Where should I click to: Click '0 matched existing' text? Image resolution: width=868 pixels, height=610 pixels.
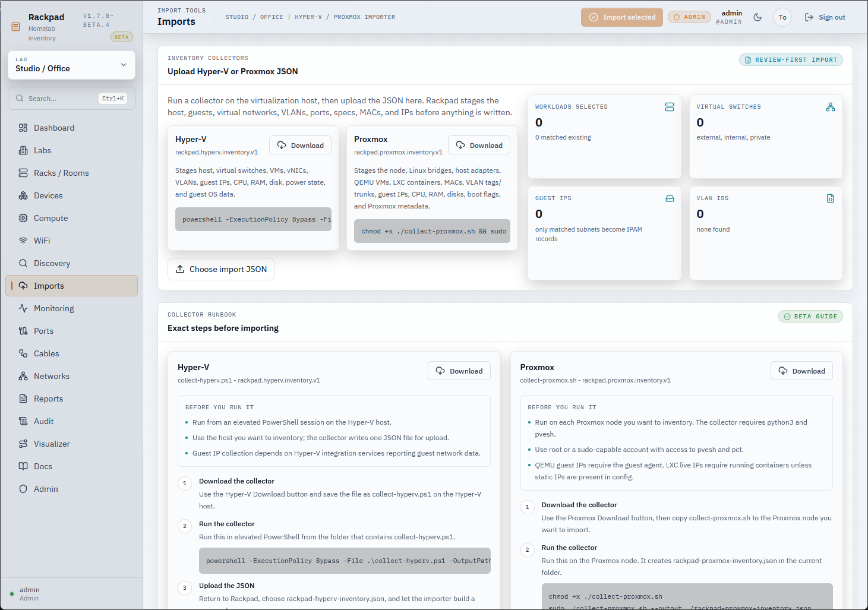563,137
